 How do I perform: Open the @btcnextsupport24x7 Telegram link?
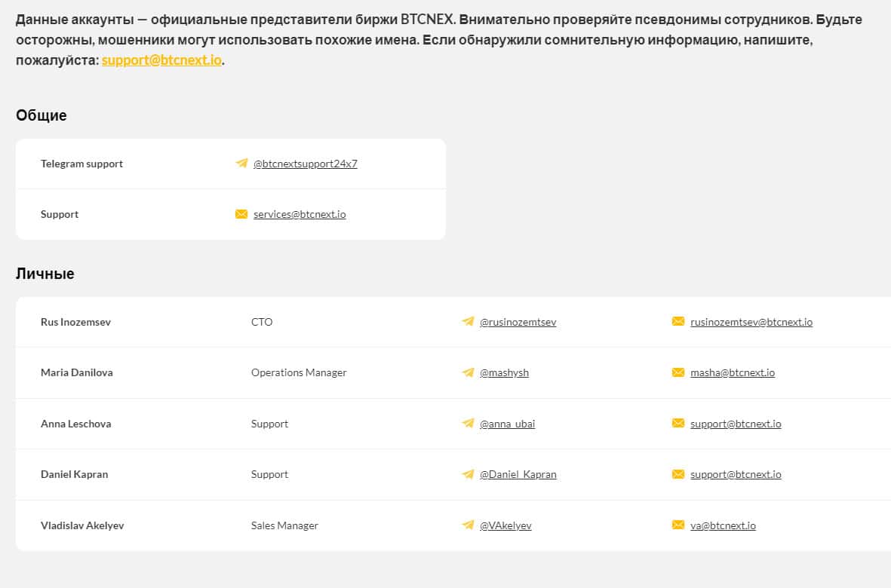[x=306, y=164]
